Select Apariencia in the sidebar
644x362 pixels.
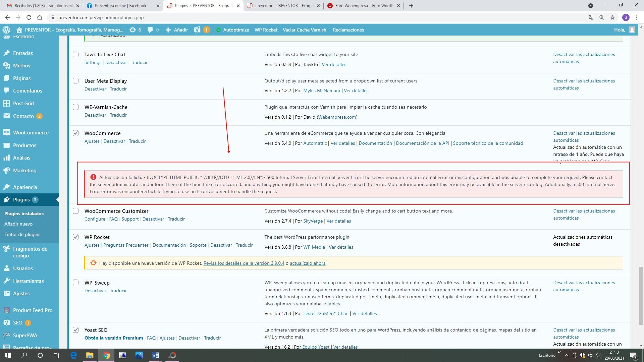(25, 187)
